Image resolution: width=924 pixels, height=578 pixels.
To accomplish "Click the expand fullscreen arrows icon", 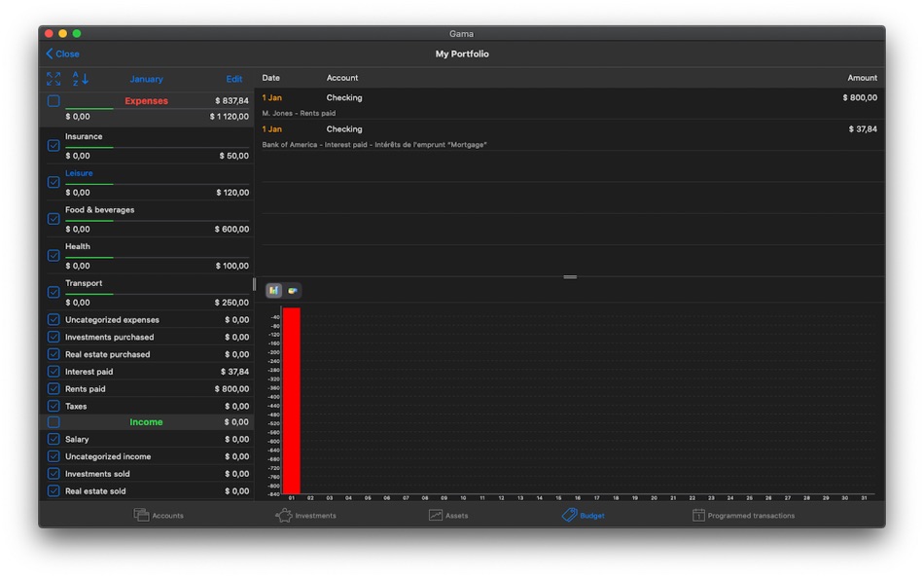I will pyautogui.click(x=53, y=79).
